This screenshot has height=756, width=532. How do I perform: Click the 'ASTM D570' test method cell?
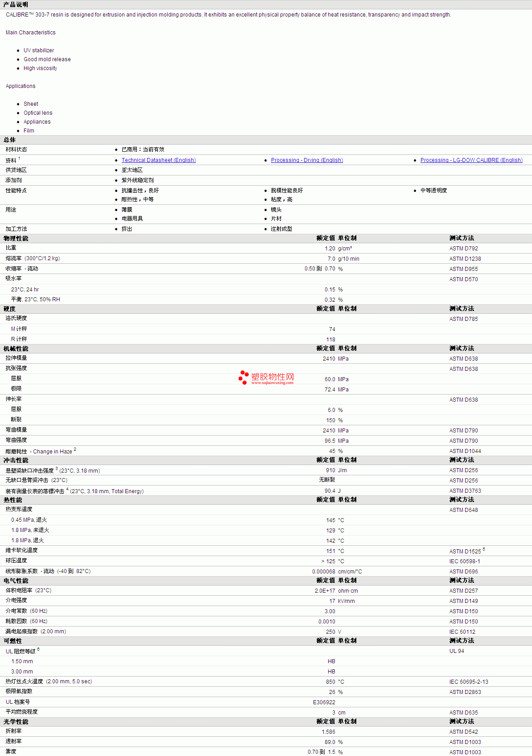coord(464,279)
